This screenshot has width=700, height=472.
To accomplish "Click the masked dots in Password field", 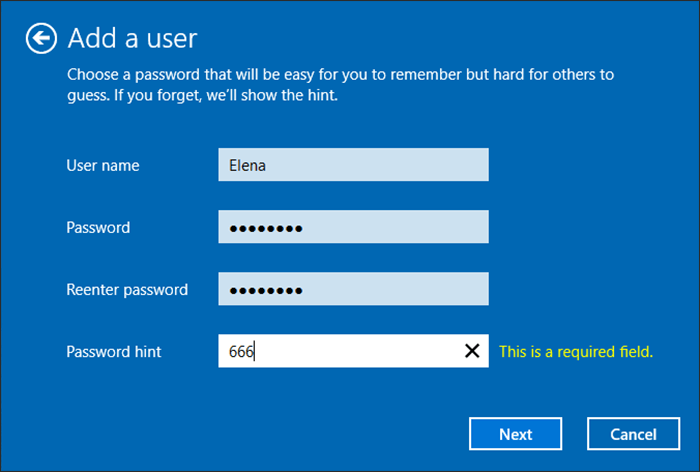I will pyautogui.click(x=265, y=228).
